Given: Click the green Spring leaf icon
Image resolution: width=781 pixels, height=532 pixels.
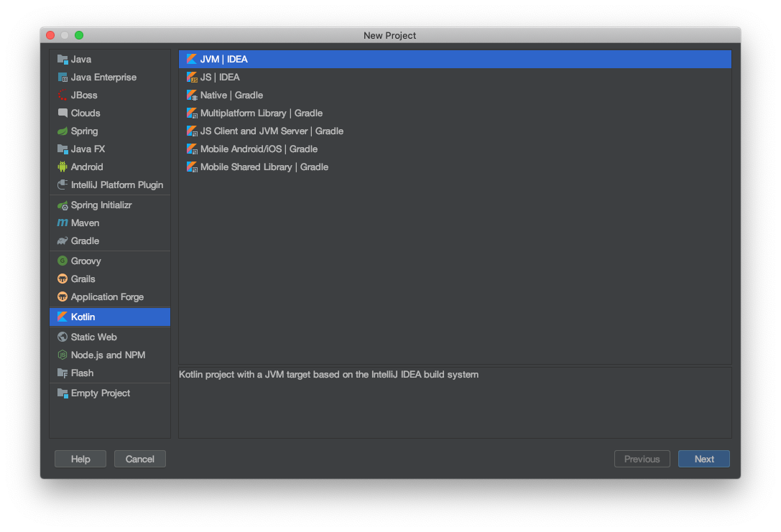Looking at the screenshot, I should tap(63, 131).
